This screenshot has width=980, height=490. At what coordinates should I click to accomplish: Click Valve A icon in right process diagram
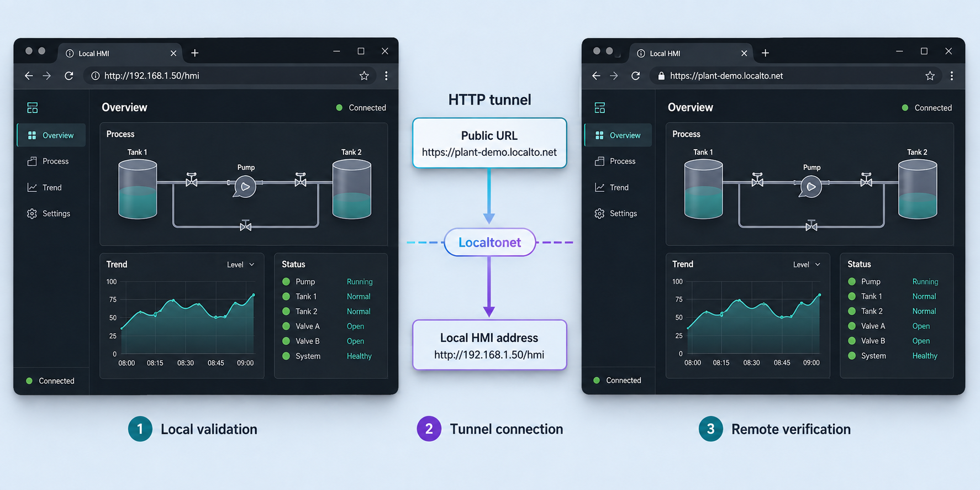[x=757, y=180]
